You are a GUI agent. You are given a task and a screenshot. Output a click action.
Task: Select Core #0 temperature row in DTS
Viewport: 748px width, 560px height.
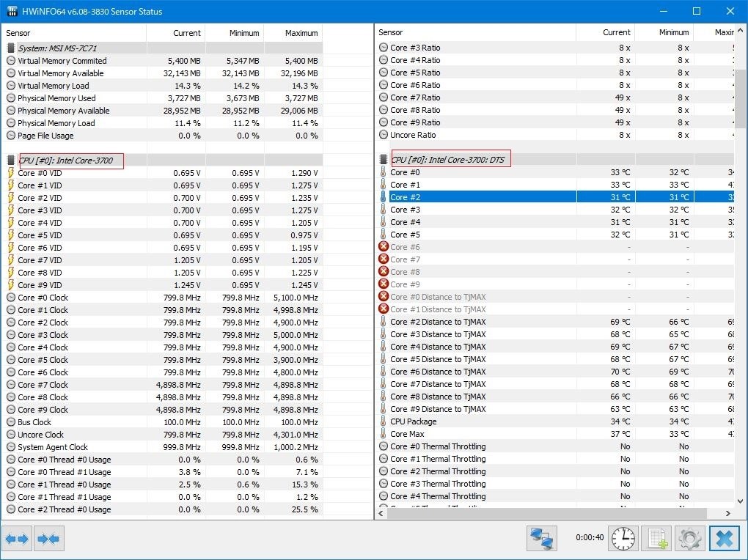(555, 172)
